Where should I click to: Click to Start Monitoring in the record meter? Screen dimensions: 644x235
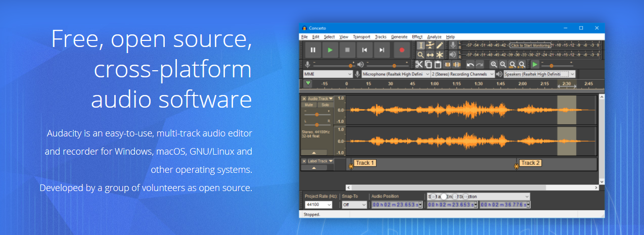point(530,45)
